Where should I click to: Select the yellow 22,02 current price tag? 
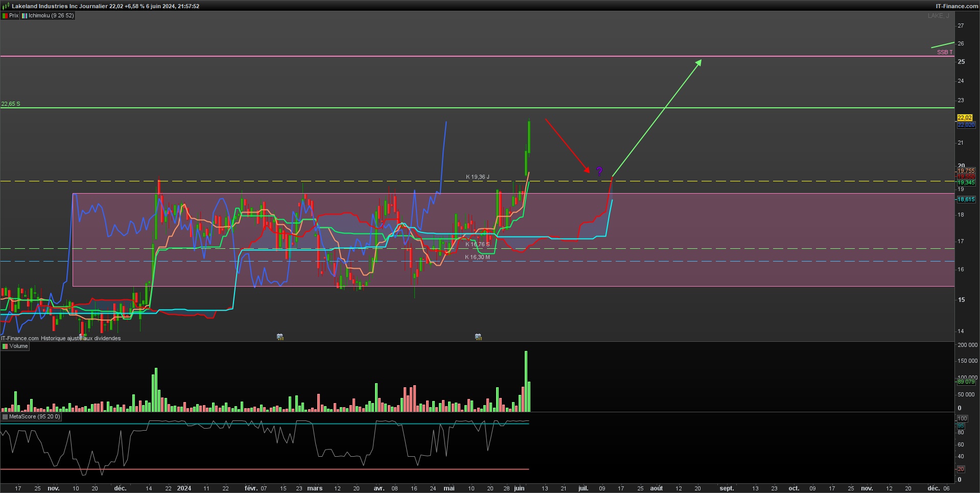coord(965,118)
